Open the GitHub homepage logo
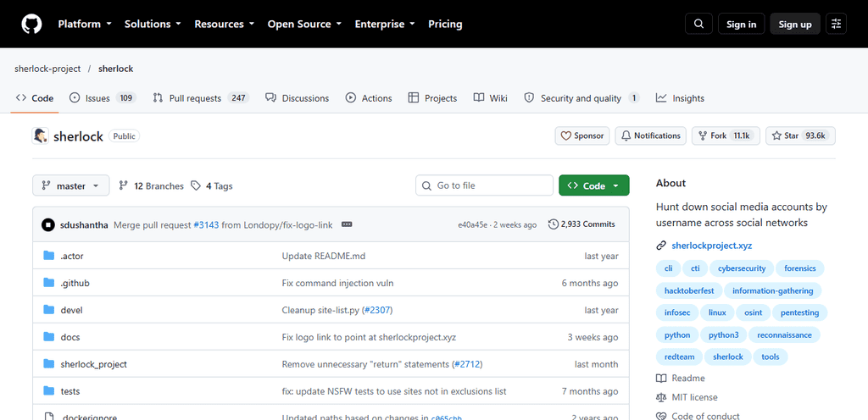Image resolution: width=868 pixels, height=420 pixels. click(x=31, y=24)
